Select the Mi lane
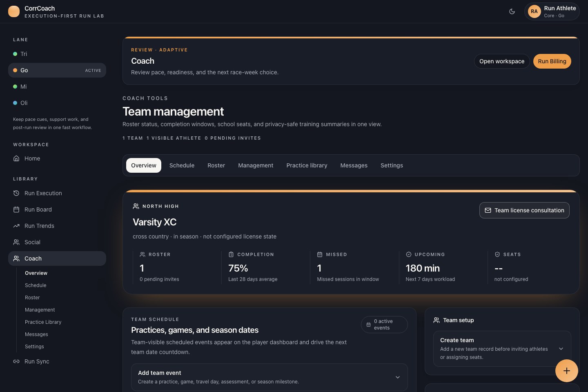588x392 pixels. (57, 87)
